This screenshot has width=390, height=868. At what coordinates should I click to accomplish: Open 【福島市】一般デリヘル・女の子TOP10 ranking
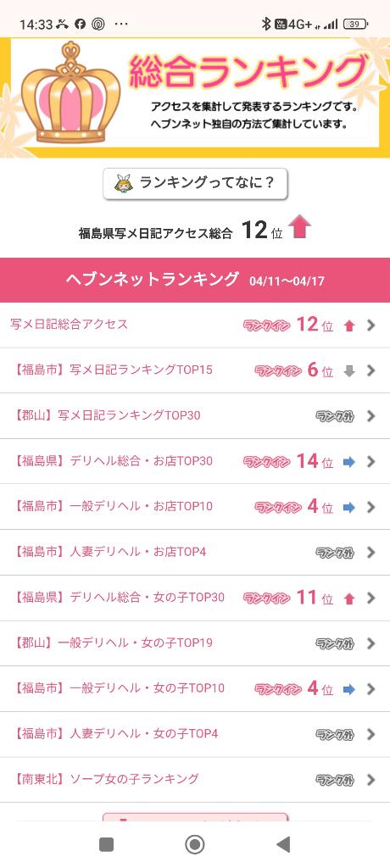pyautogui.click(x=195, y=688)
